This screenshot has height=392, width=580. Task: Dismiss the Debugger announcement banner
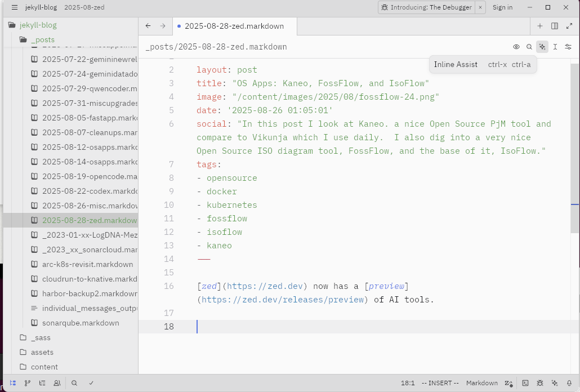coord(480,7)
